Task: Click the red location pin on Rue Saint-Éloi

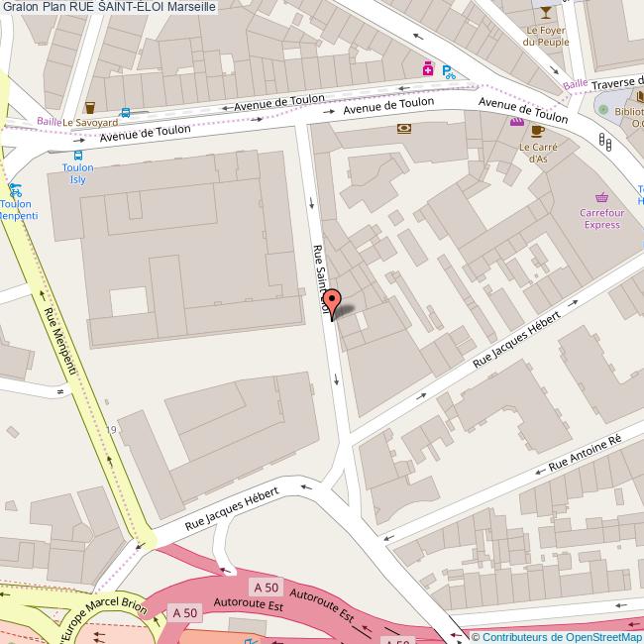Action: pos(332,304)
